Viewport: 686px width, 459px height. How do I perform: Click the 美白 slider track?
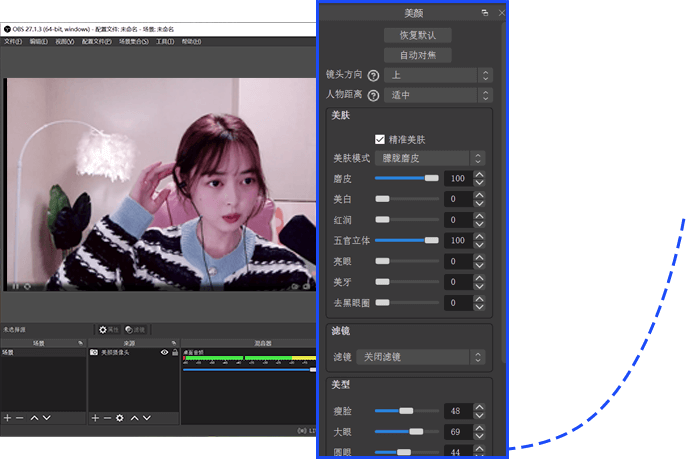pyautogui.click(x=407, y=199)
